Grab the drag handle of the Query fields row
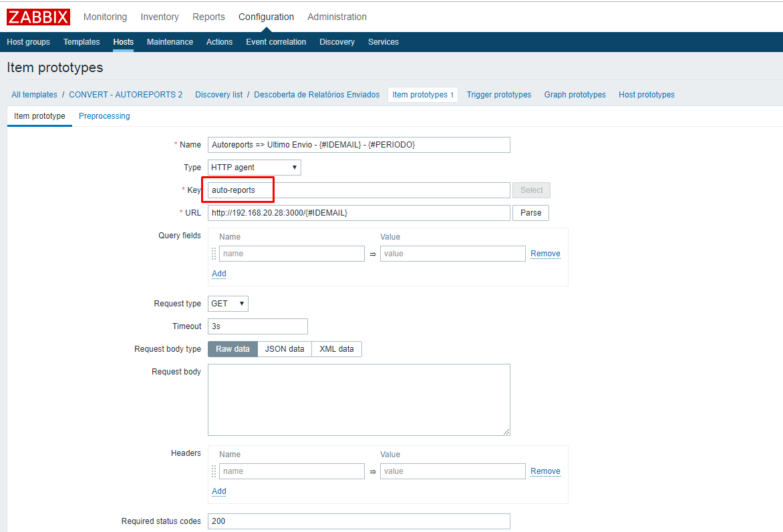Viewport: 783px width, 532px height. coord(214,254)
